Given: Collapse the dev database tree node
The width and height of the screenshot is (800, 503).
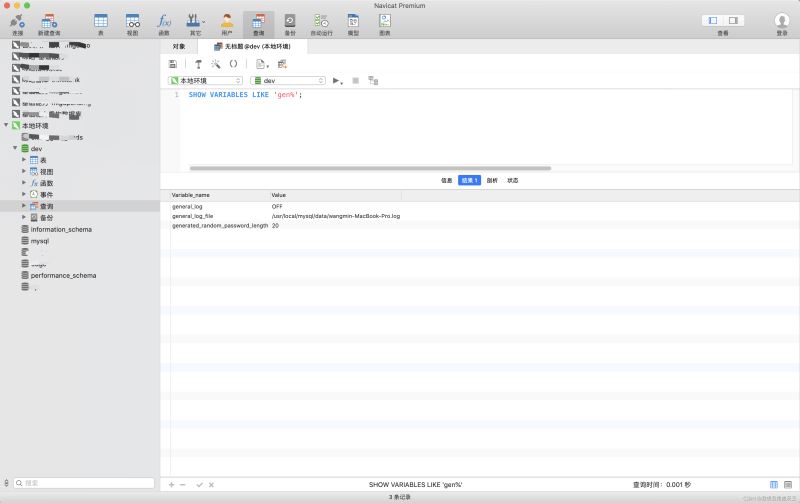Looking at the screenshot, I should tap(15, 148).
